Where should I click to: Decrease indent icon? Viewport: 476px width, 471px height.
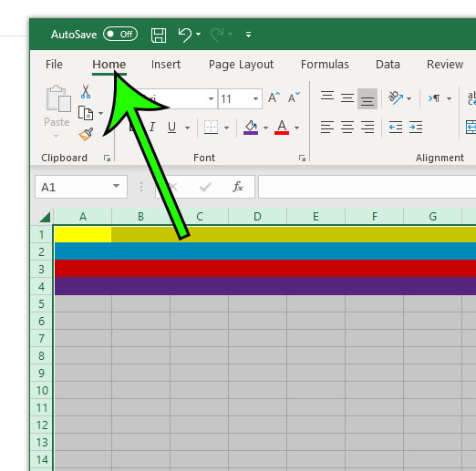(x=396, y=128)
